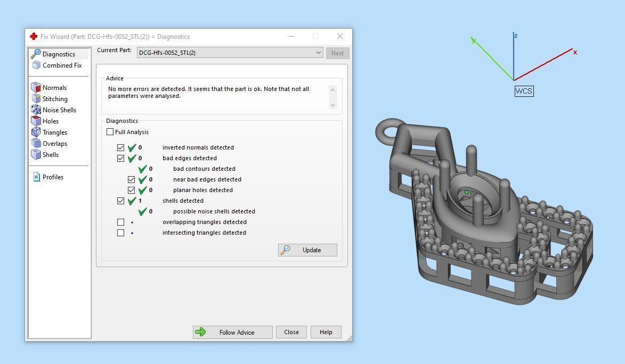The width and height of the screenshot is (625, 364).
Task: Click 'bad contours detected' text
Action: pos(204,169)
